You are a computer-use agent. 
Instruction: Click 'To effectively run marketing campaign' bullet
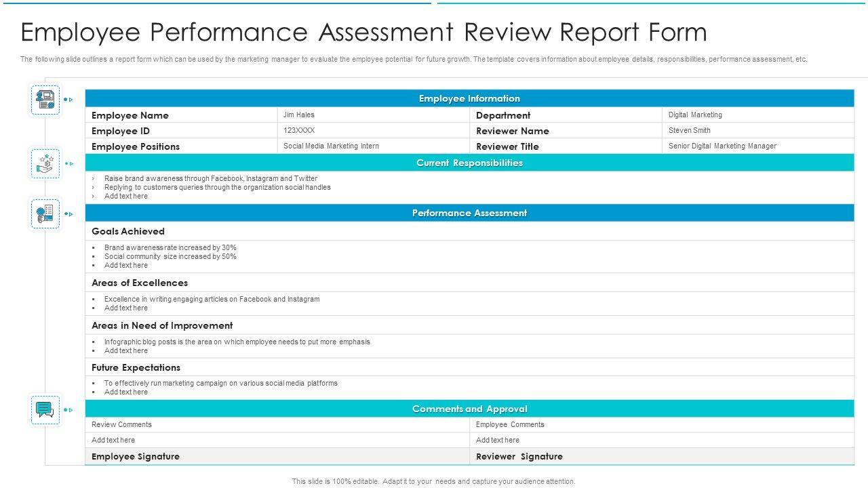221,383
